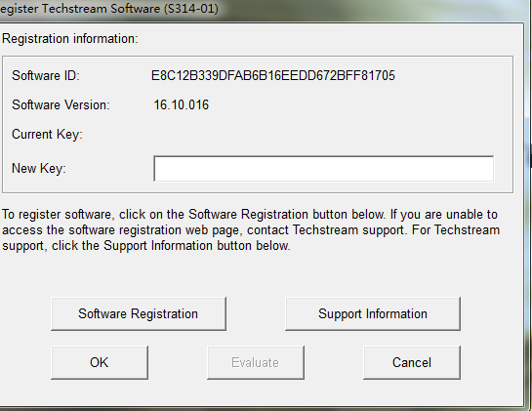
Task: Open the Software Registration web page
Action: [x=139, y=313]
